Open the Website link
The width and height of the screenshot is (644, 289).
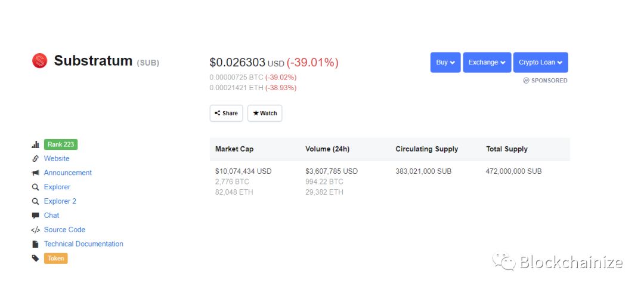57,159
